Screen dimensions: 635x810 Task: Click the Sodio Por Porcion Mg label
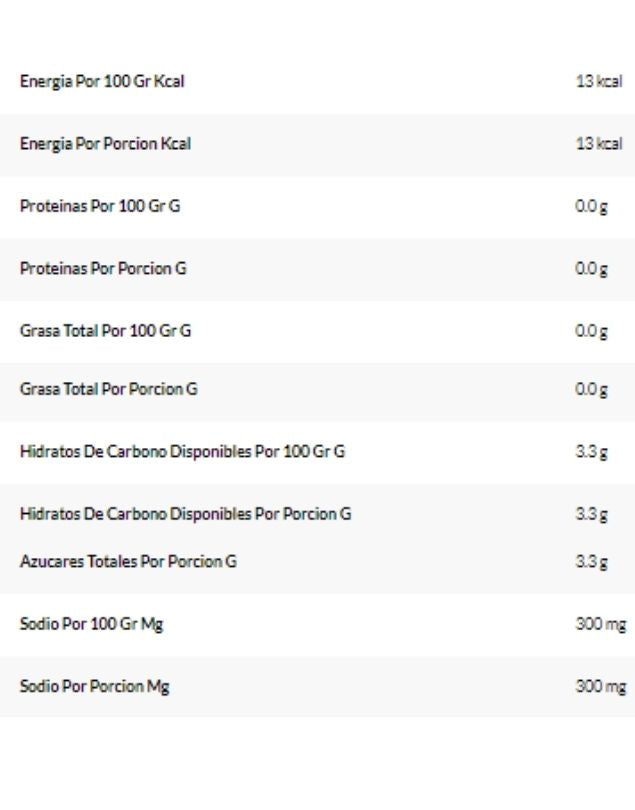pyautogui.click(x=94, y=686)
